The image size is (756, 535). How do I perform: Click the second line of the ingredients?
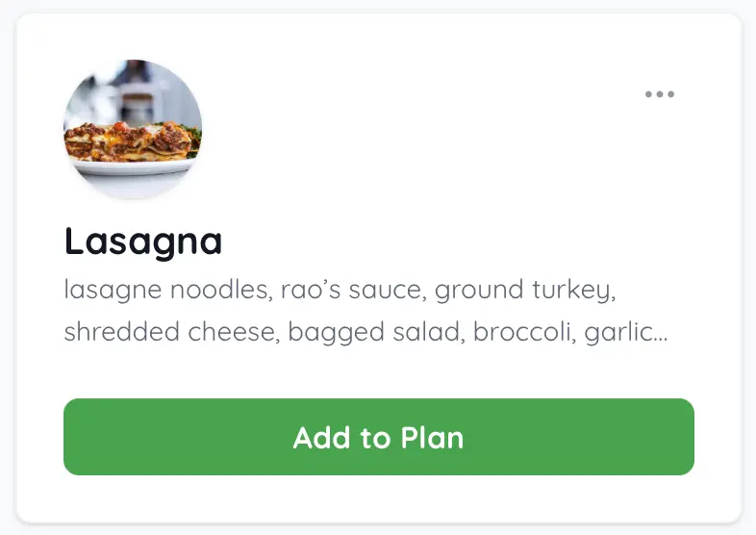pos(365,333)
